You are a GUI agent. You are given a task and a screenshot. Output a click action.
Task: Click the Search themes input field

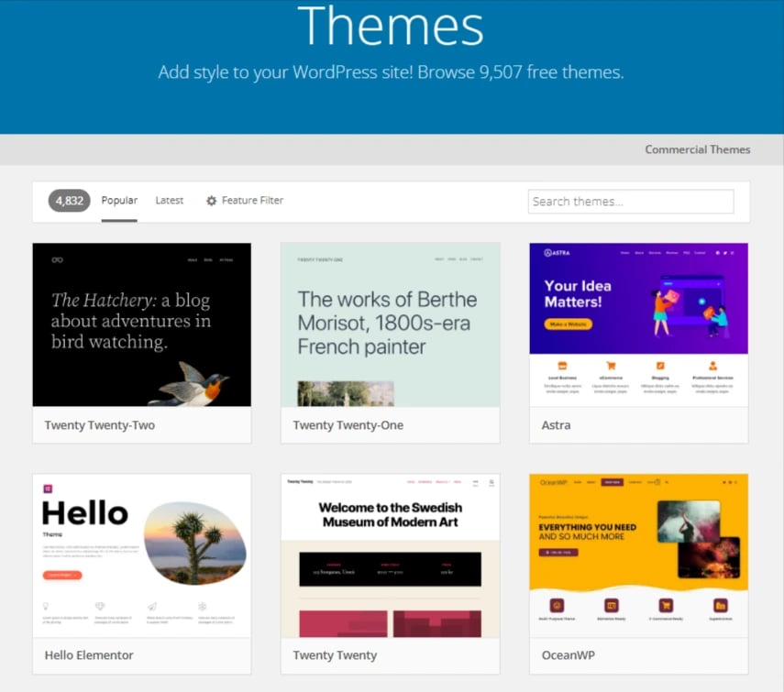coord(631,202)
